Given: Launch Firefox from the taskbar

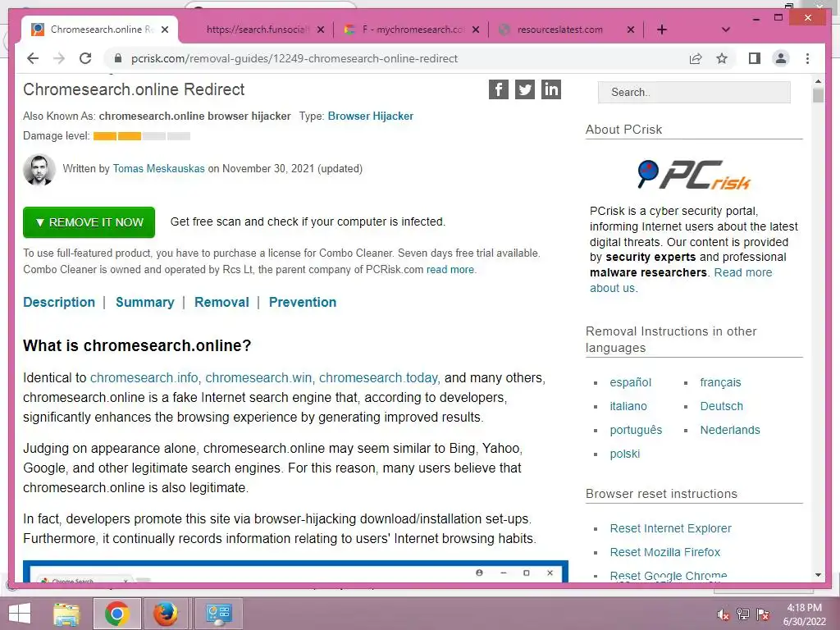Looking at the screenshot, I should tap(166, 614).
